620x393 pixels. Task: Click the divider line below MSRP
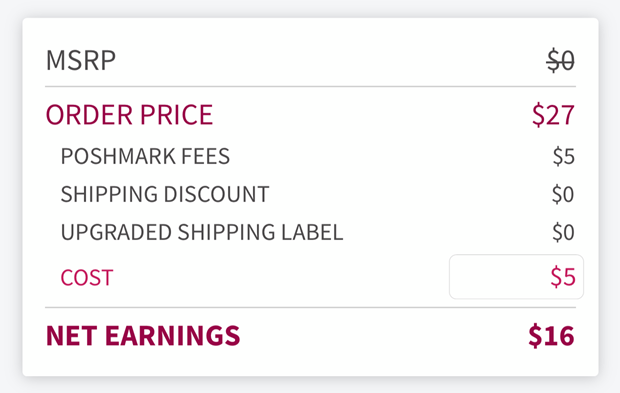click(x=310, y=86)
